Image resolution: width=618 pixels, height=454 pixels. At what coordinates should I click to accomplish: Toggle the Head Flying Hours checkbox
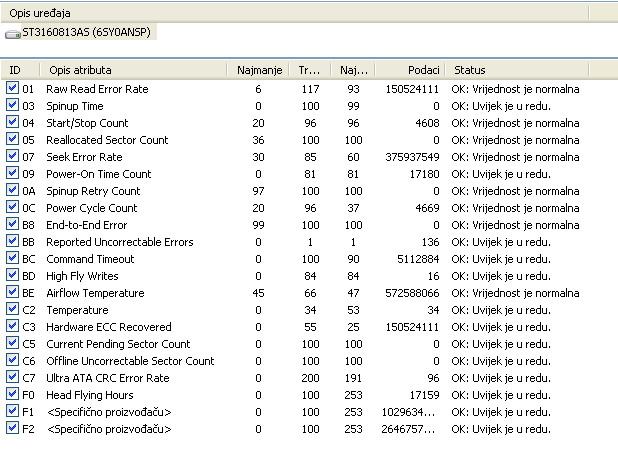[12, 395]
